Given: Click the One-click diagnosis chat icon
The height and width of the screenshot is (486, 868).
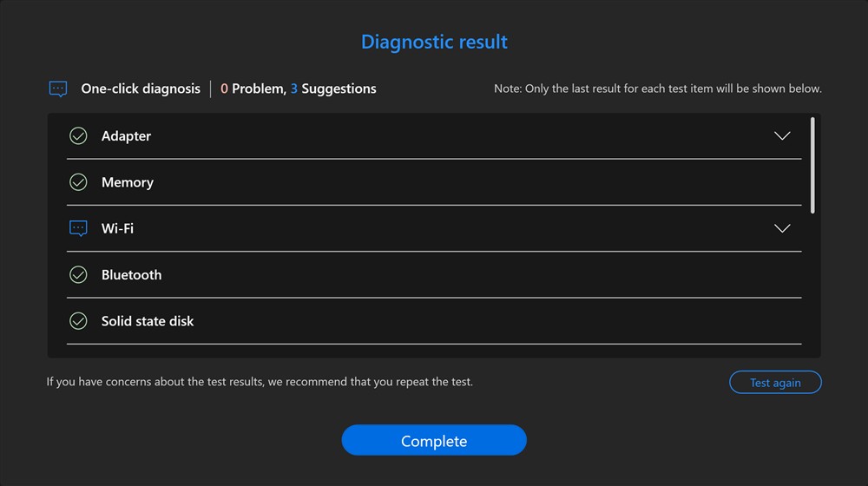Looking at the screenshot, I should point(58,89).
